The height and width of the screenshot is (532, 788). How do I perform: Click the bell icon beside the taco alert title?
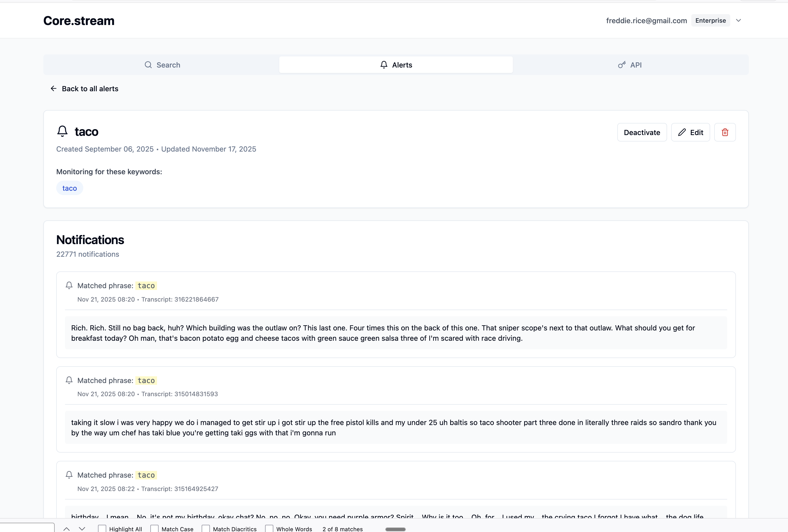[x=62, y=131]
